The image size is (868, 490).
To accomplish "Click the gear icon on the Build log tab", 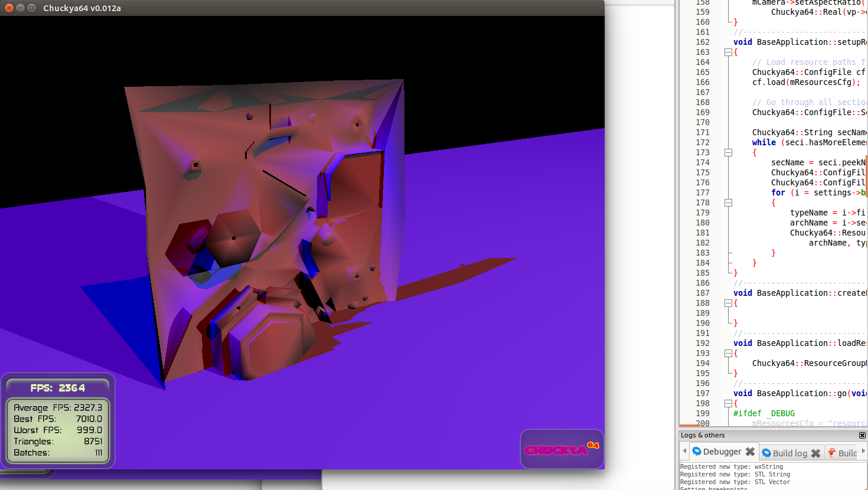I will coord(766,453).
